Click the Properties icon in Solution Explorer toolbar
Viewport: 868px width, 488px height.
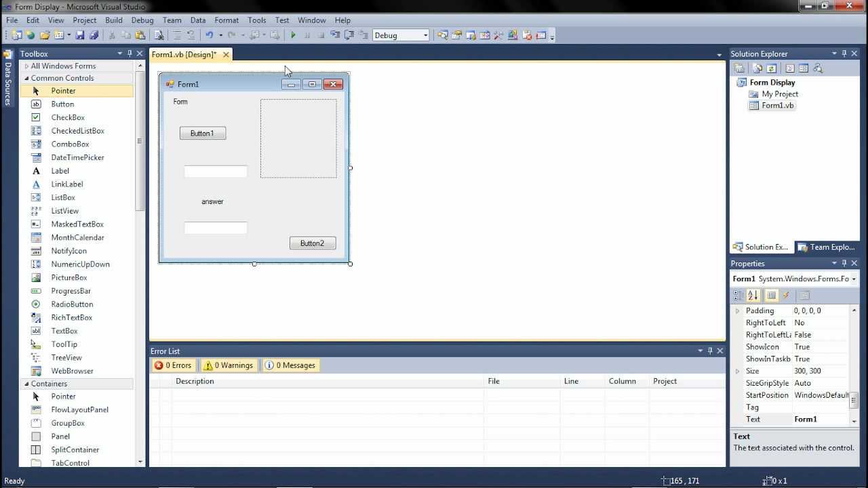(739, 68)
